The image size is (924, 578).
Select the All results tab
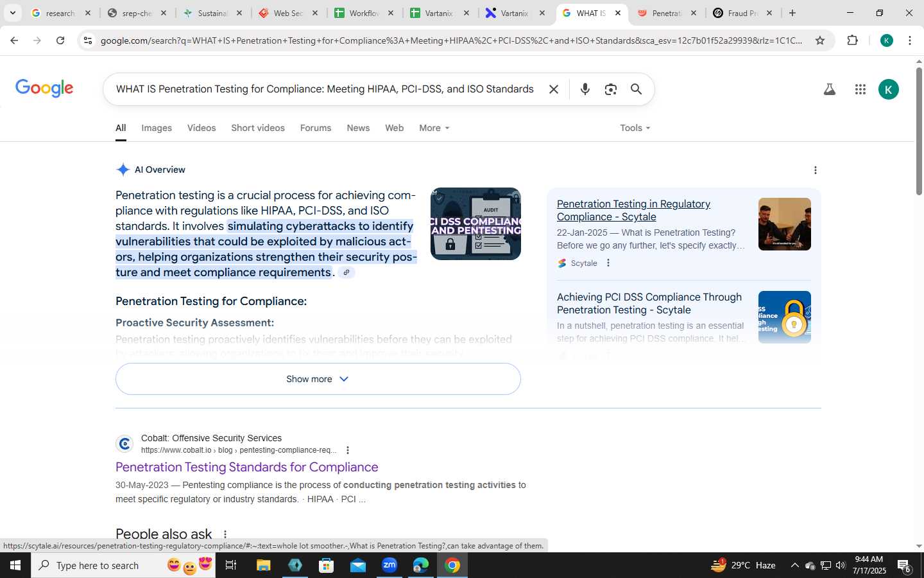(121, 128)
